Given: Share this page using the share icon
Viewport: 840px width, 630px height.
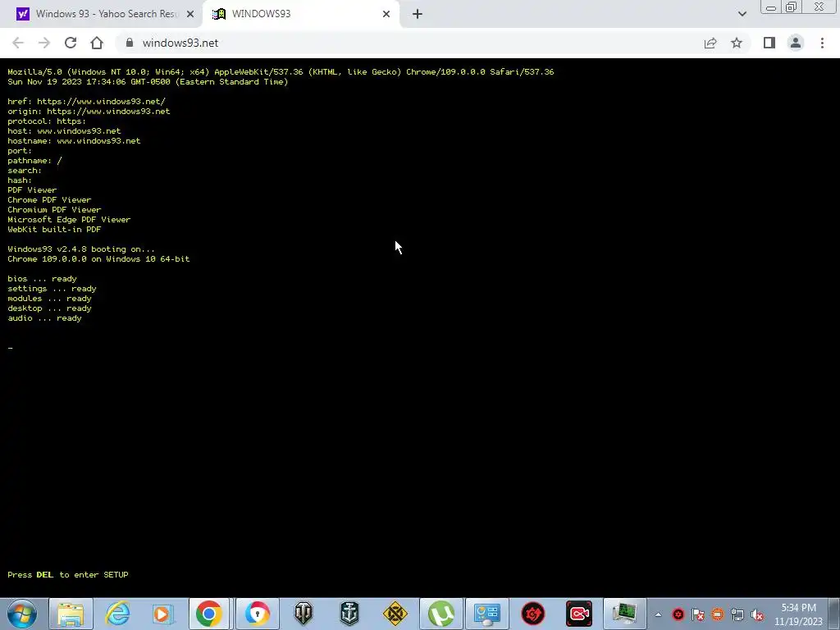Looking at the screenshot, I should point(710,43).
